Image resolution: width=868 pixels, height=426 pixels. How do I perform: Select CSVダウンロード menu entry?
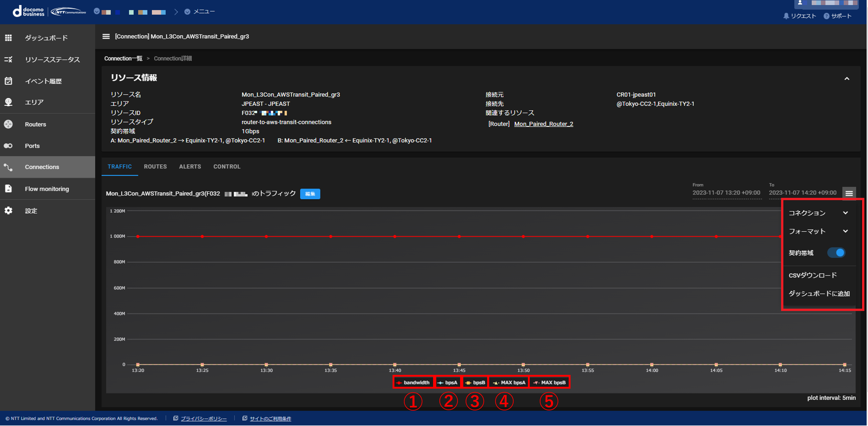tap(812, 275)
